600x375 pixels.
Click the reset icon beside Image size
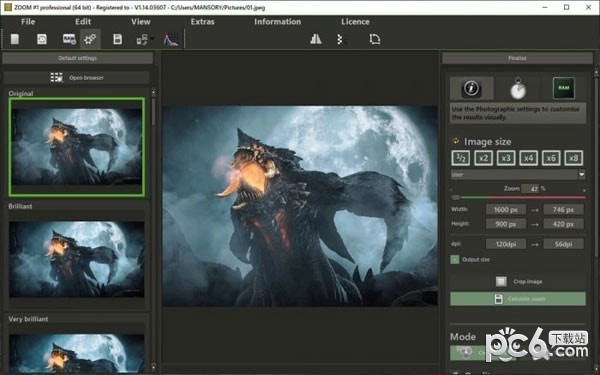click(456, 141)
